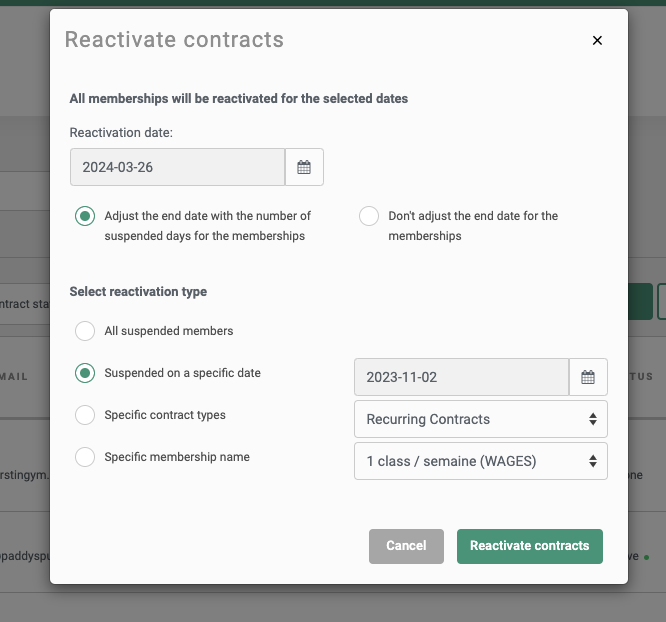The image size is (666, 622).
Task: Open calendar picker for suspended date 2023-11-02
Action: tap(588, 377)
